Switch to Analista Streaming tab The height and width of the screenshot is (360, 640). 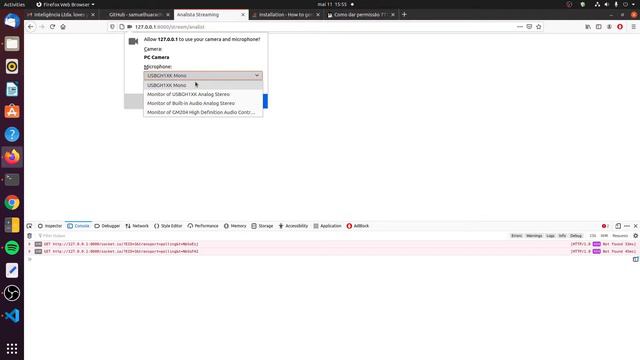211,14
